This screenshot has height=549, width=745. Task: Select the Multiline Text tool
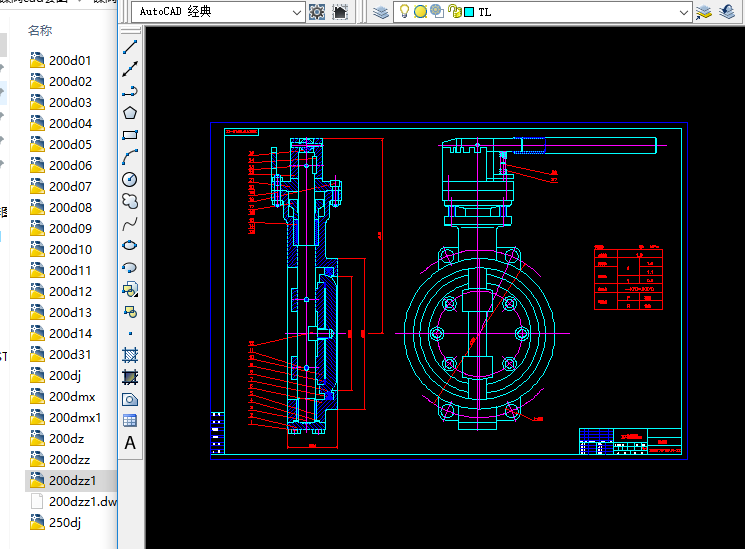(129, 443)
